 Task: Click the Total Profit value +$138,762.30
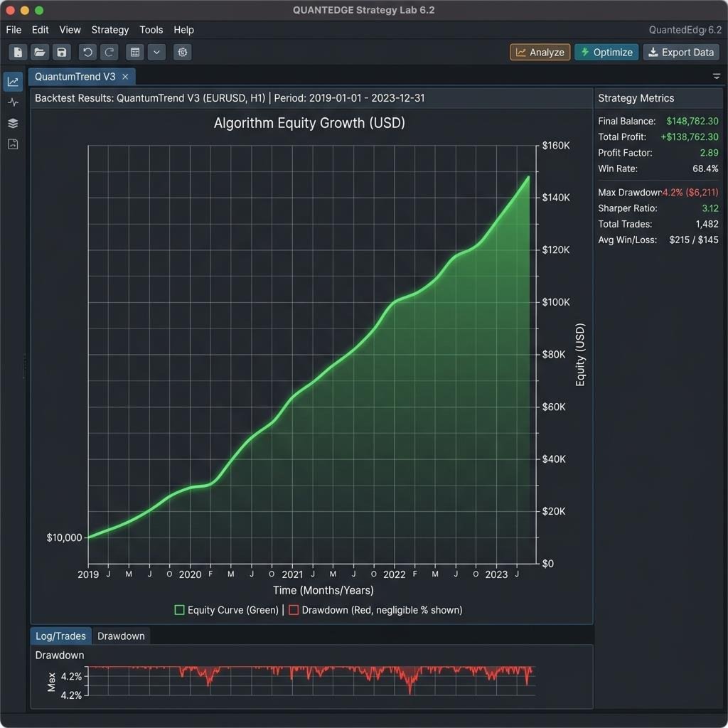(x=690, y=137)
